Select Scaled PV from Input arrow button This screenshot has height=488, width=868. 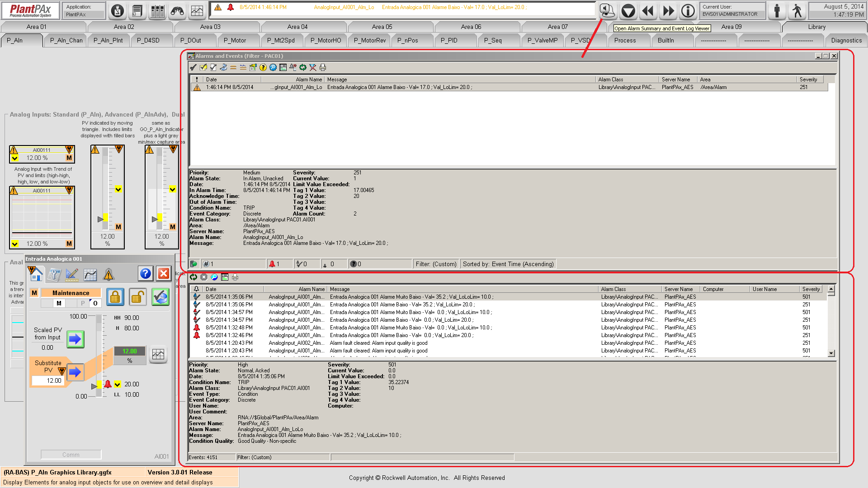point(75,339)
